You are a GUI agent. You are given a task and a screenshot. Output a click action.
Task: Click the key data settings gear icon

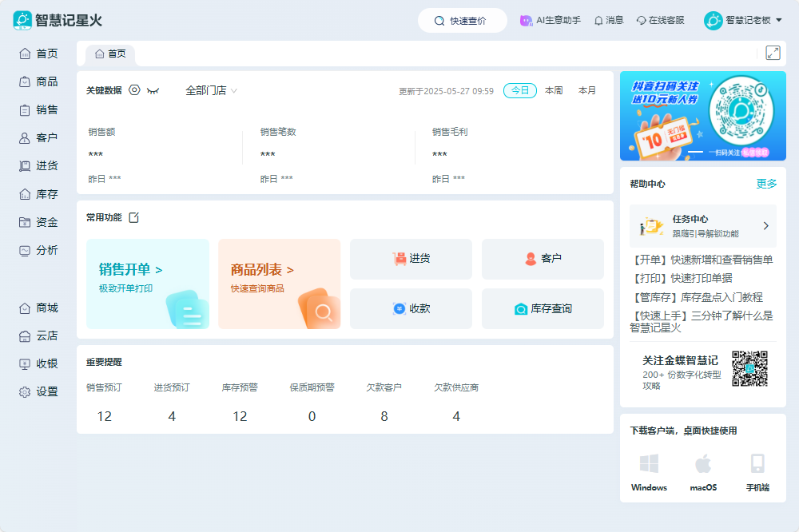click(x=134, y=90)
